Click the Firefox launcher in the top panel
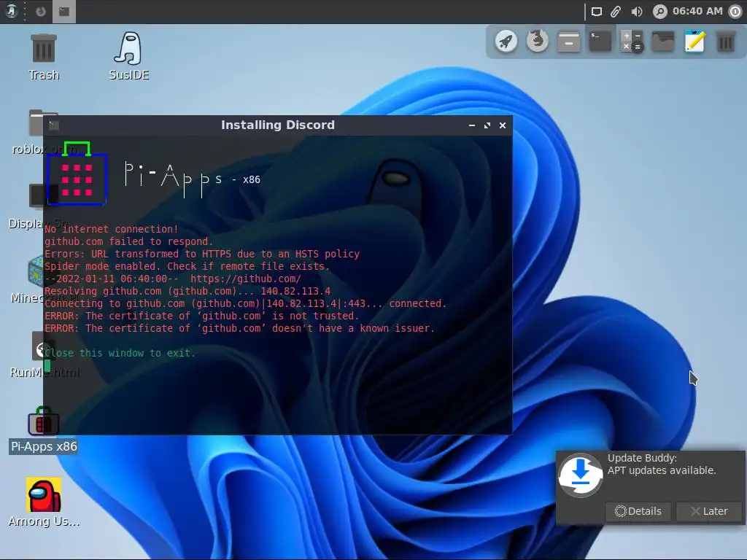Viewport: 747px width, 560px height. tap(41, 12)
